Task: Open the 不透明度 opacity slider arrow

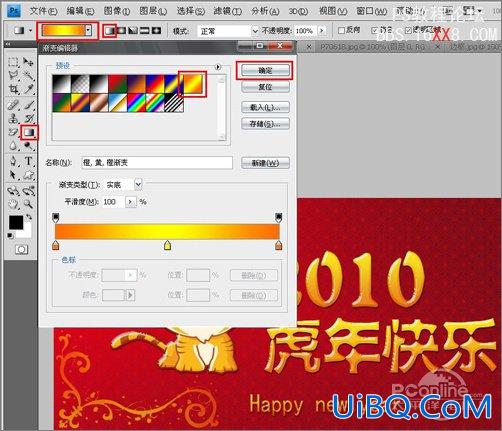Action: (322, 31)
